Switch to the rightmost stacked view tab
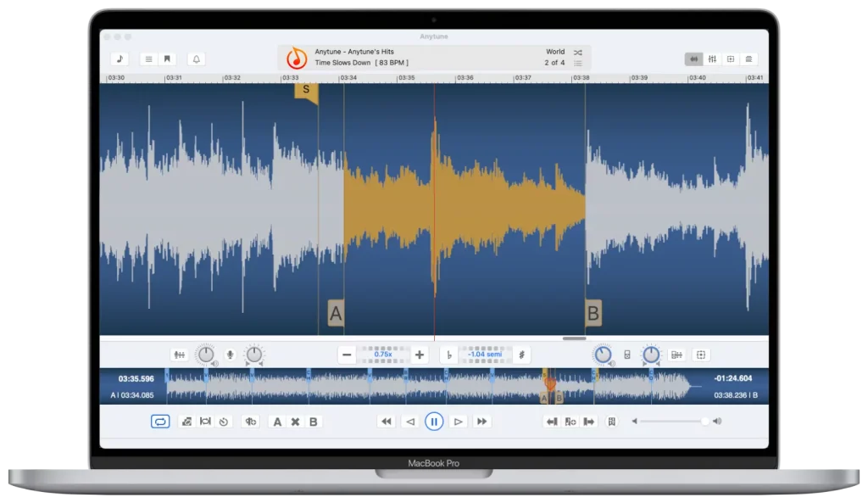 click(749, 59)
